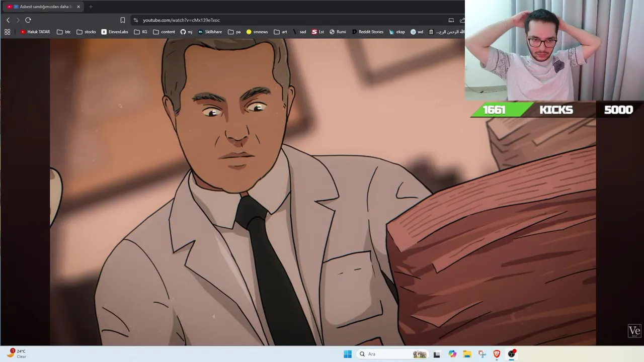Open picture-in-picture icon in address bar
644x362 pixels.
point(451,20)
